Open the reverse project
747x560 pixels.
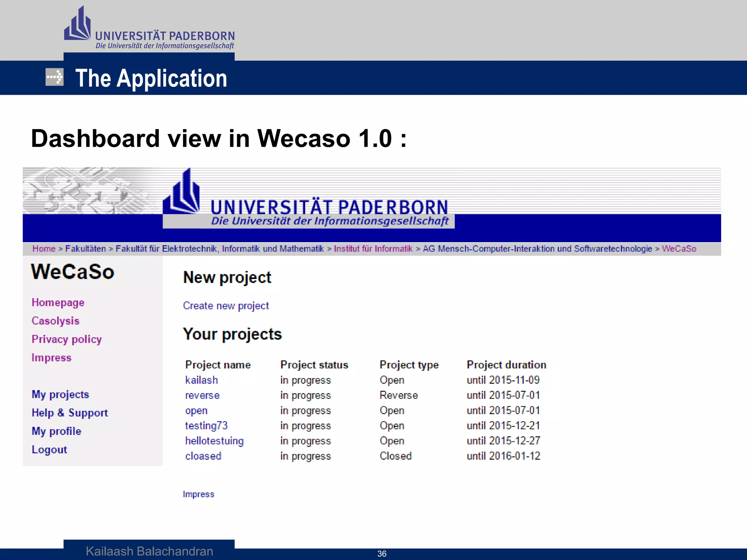(202, 396)
